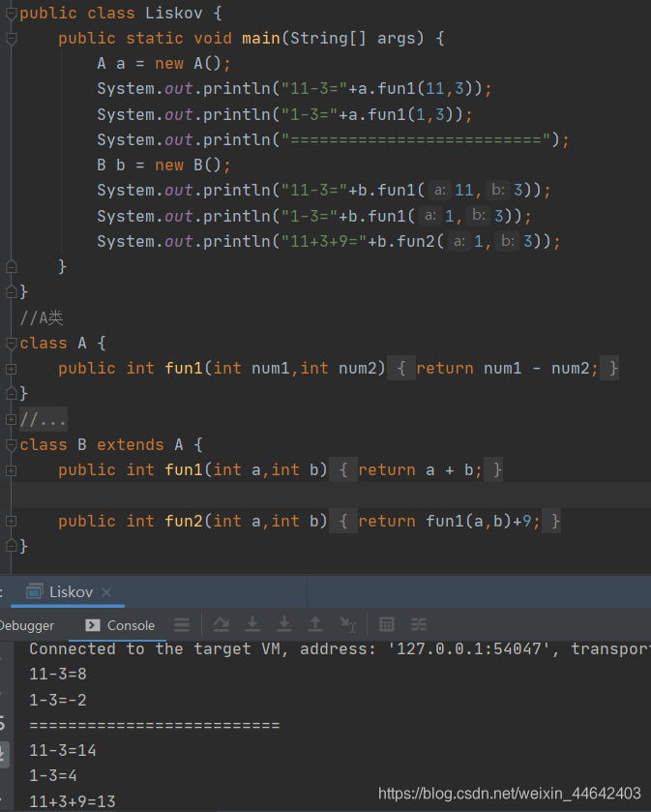Click 'extends' keyword in class B declaration
The width and height of the screenshot is (651, 812).
[x=131, y=445]
